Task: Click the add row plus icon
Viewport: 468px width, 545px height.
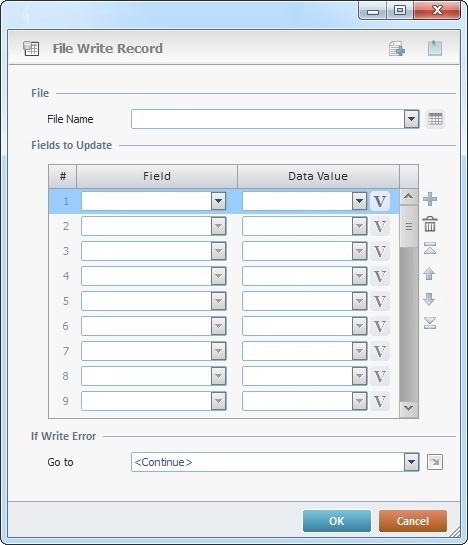Action: click(x=430, y=199)
